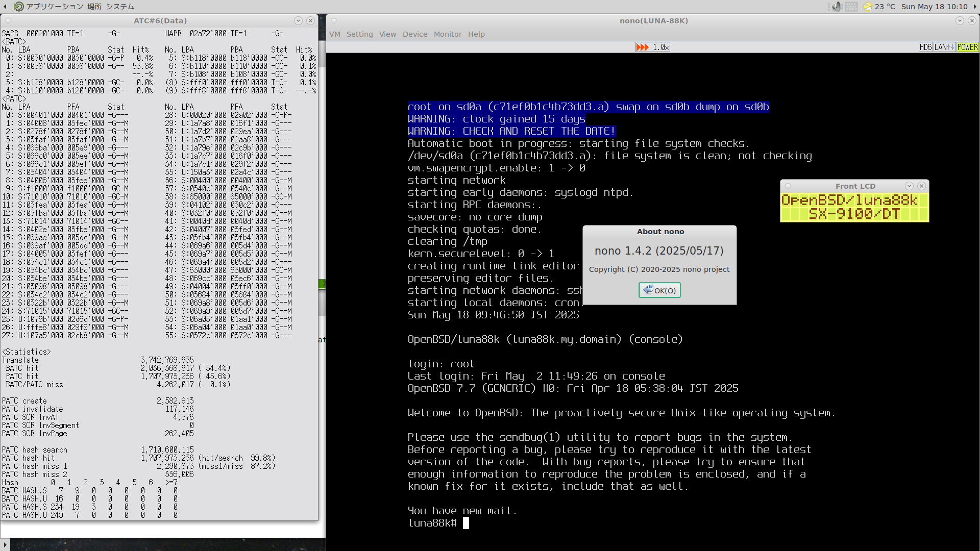The image size is (980, 551).
Task: Click the <BATC> section header
Action: pyautogui.click(x=14, y=42)
